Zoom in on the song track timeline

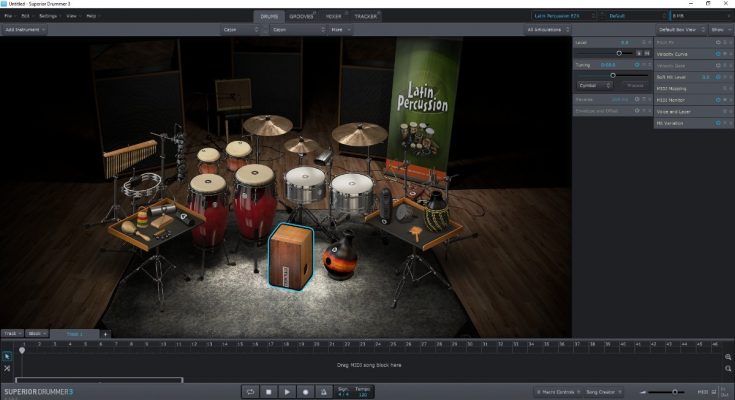click(728, 356)
